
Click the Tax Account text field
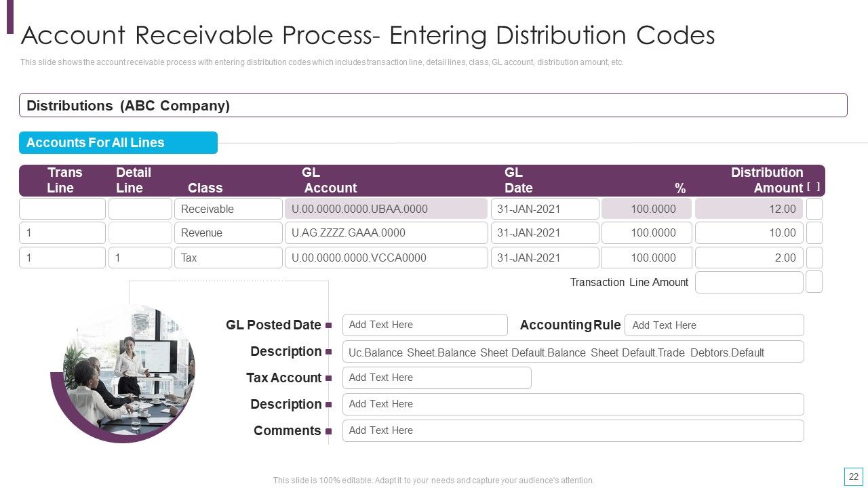pos(437,378)
